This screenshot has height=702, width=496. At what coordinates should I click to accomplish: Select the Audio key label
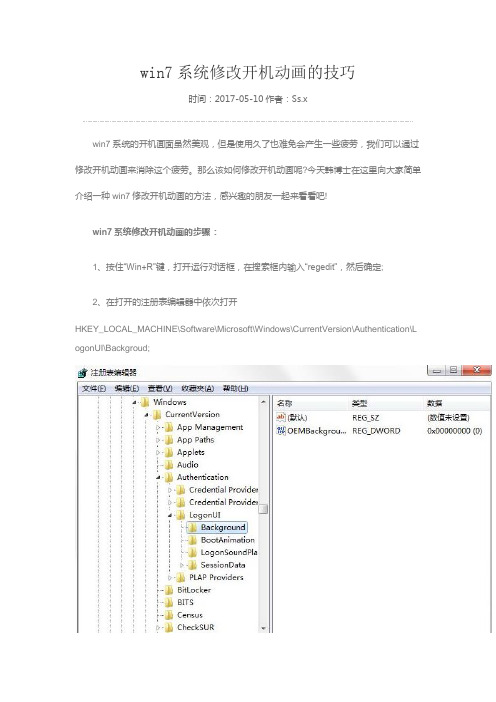pos(188,465)
